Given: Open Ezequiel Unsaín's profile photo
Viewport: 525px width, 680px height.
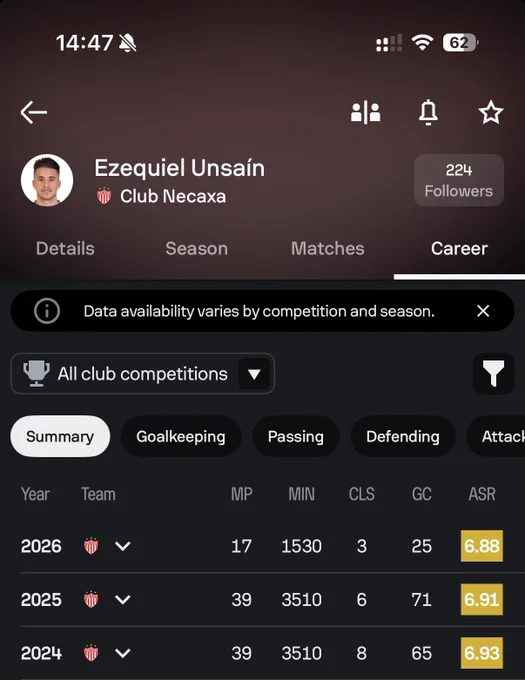Looking at the screenshot, I should click(x=47, y=180).
